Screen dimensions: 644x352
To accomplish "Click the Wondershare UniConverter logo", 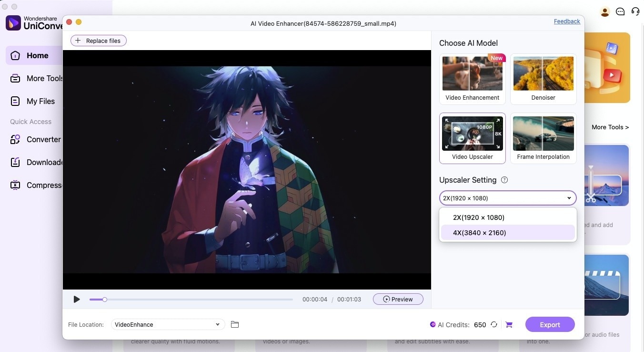I will click(13, 23).
